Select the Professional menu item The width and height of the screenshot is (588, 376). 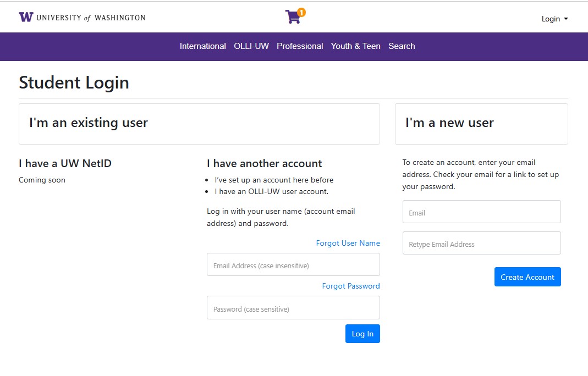pyautogui.click(x=300, y=46)
